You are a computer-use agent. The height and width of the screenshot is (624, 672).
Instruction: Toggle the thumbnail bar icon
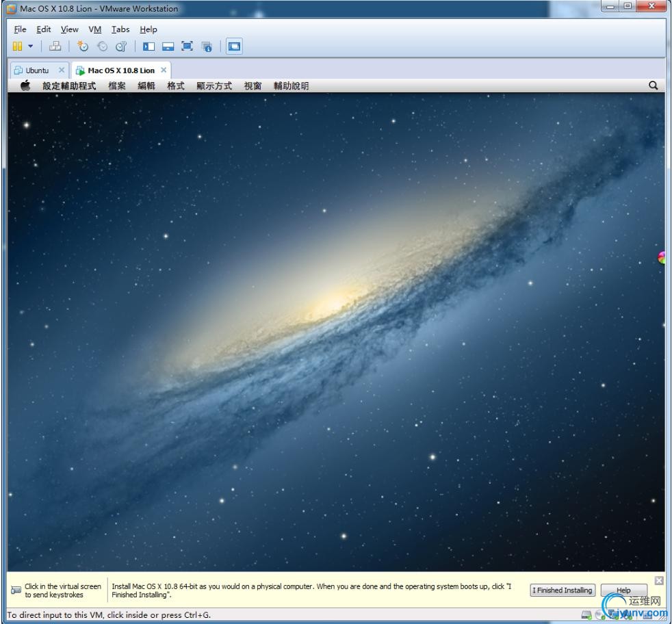(168, 47)
